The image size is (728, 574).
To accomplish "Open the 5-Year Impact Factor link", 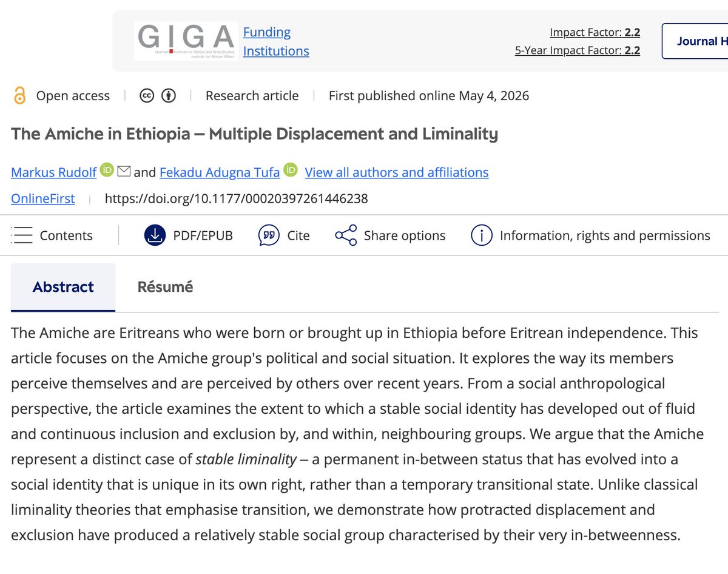I will pyautogui.click(x=578, y=50).
